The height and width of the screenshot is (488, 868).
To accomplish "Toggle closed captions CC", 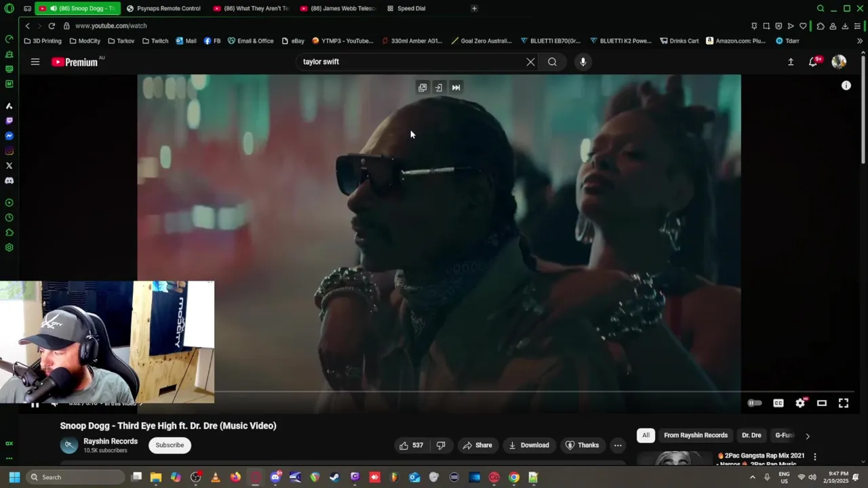I will tap(778, 403).
